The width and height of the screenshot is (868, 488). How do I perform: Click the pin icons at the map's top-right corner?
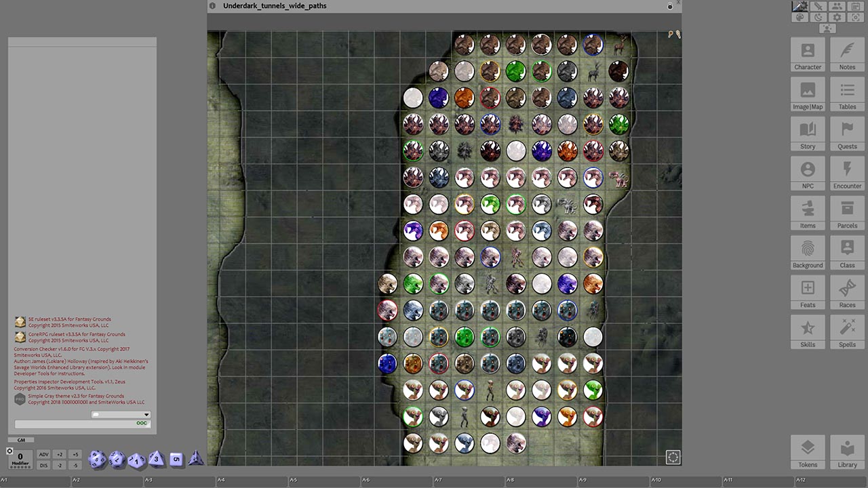(x=674, y=34)
